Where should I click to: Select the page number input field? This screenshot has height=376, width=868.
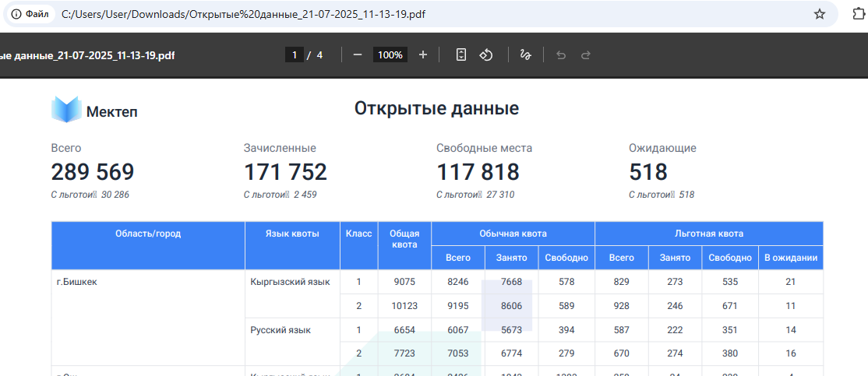tap(295, 54)
